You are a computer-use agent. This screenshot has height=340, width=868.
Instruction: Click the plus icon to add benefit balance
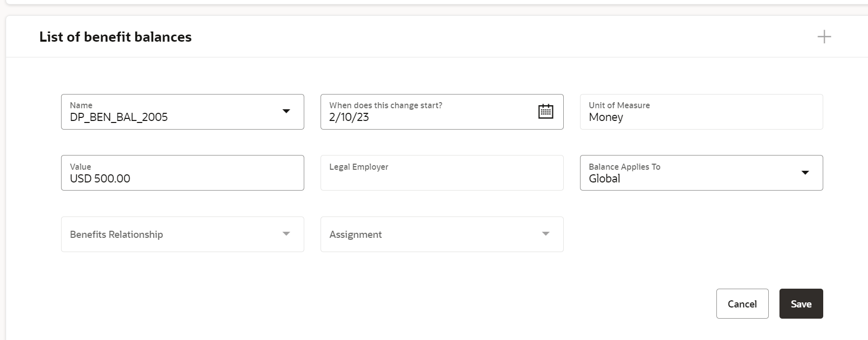(824, 37)
